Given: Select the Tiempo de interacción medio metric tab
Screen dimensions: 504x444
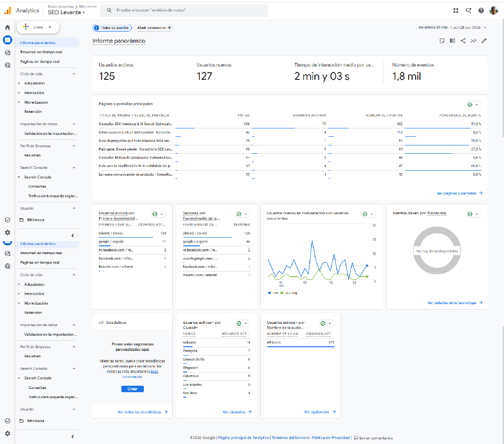Looking at the screenshot, I should 334,73.
